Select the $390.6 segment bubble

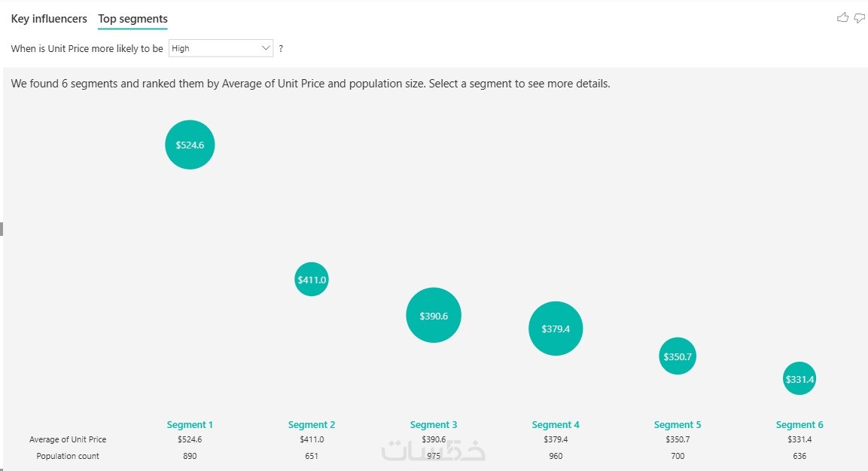click(433, 316)
